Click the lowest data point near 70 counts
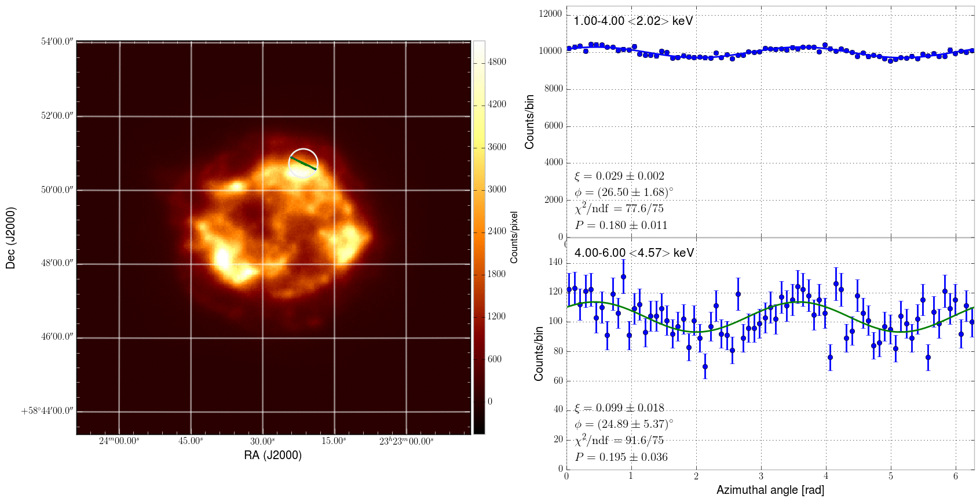 point(705,367)
